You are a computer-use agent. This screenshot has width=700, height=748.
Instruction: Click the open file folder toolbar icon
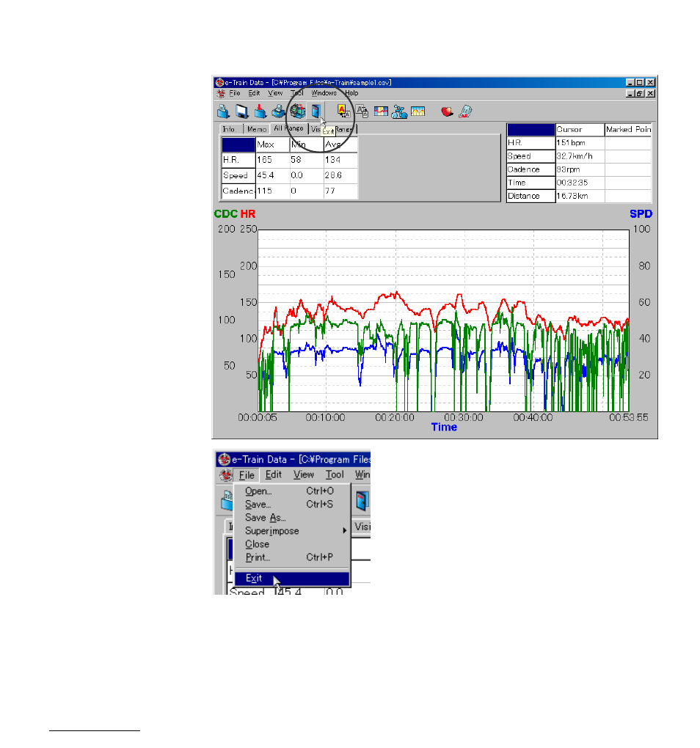click(x=223, y=111)
